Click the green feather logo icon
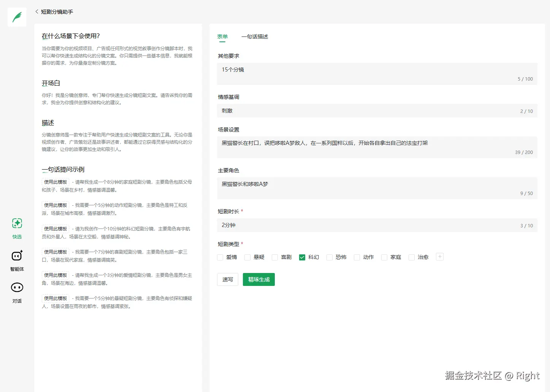This screenshot has height=392, width=550. [17, 17]
